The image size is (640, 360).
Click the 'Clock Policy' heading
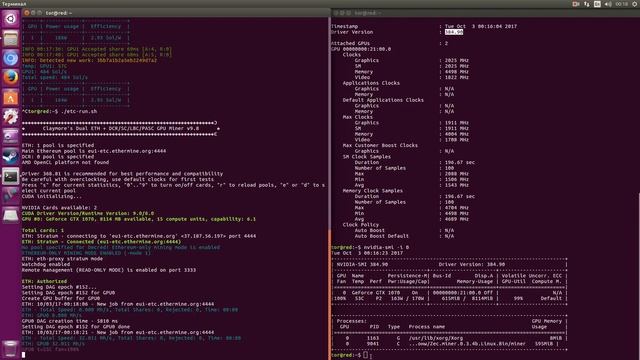tap(361, 225)
